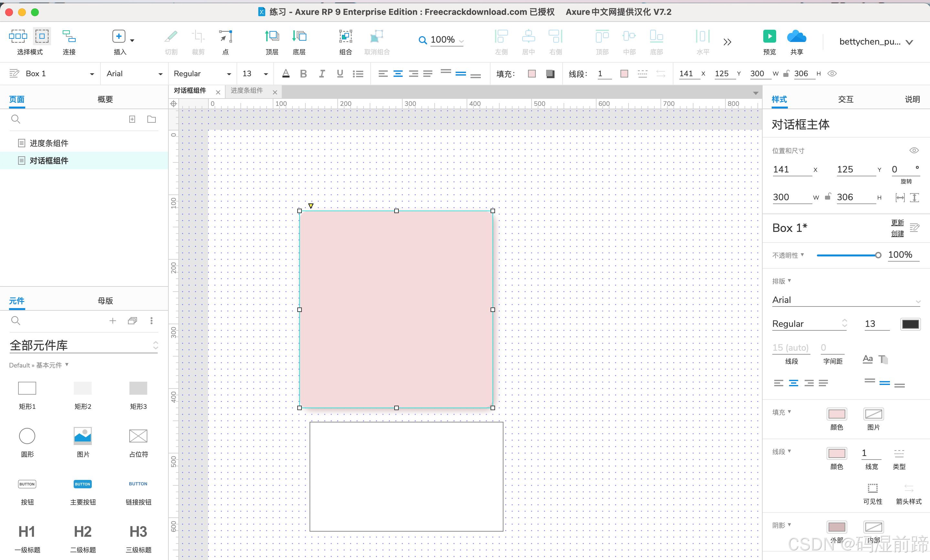
Task: Open the Arial font dropdown in toolbar
Action: click(x=160, y=74)
